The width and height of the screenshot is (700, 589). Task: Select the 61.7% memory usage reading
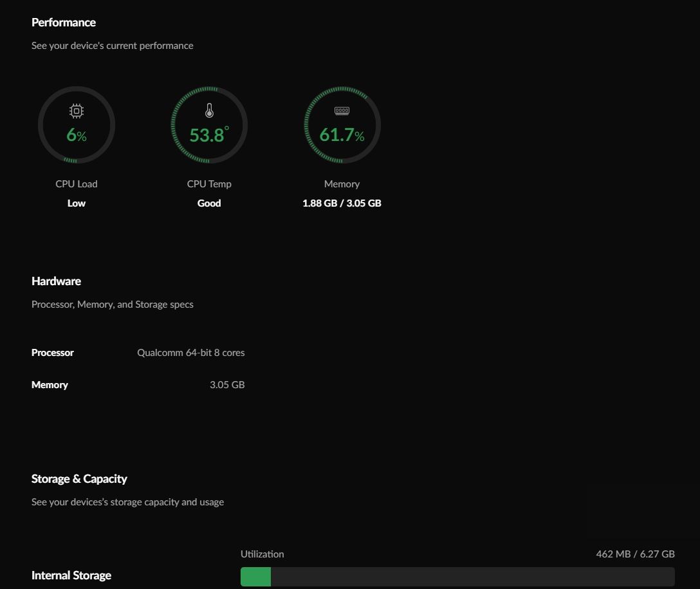(x=342, y=135)
